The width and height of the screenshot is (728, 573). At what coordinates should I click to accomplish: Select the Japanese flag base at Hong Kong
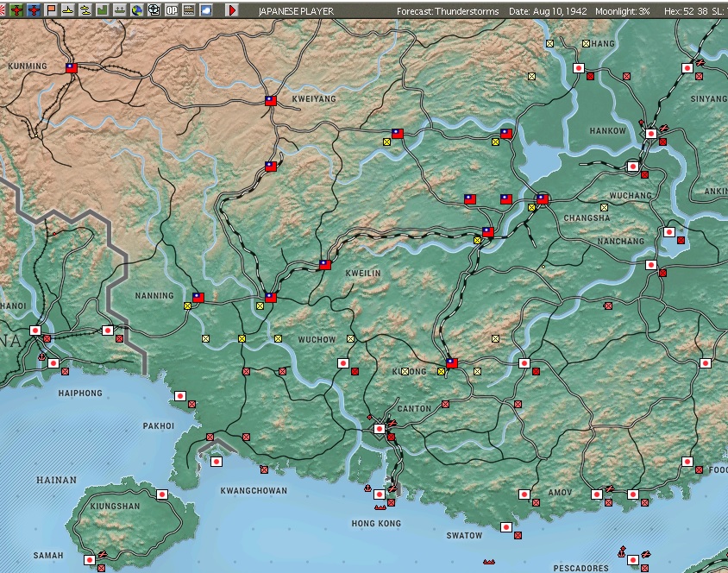click(380, 494)
